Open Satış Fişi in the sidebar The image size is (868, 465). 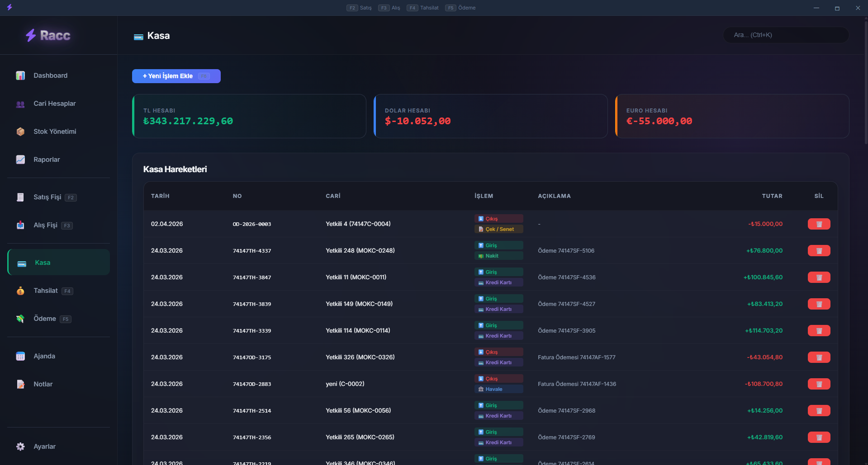47,197
